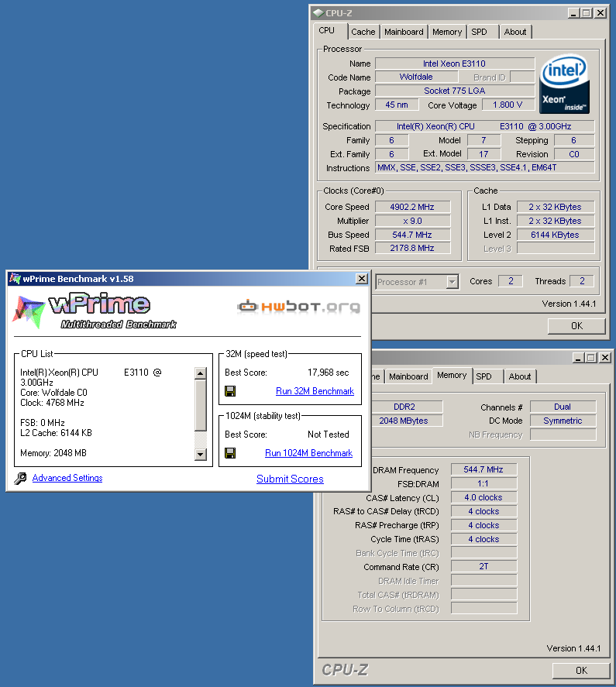Click the Name field Intel Xeon E3110

[x=455, y=64]
